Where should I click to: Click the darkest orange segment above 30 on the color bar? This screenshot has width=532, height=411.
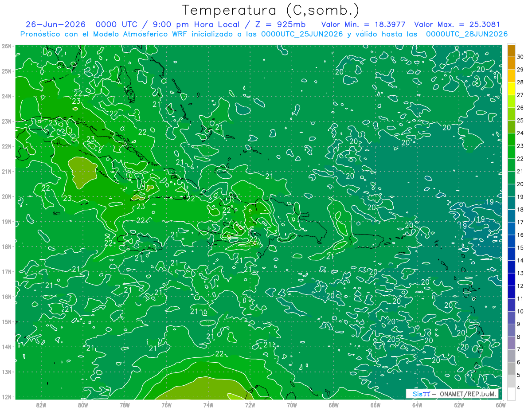(511, 50)
